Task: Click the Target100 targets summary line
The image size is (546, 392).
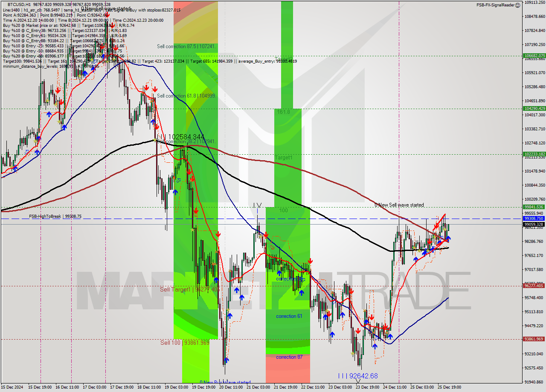Action: (150, 61)
